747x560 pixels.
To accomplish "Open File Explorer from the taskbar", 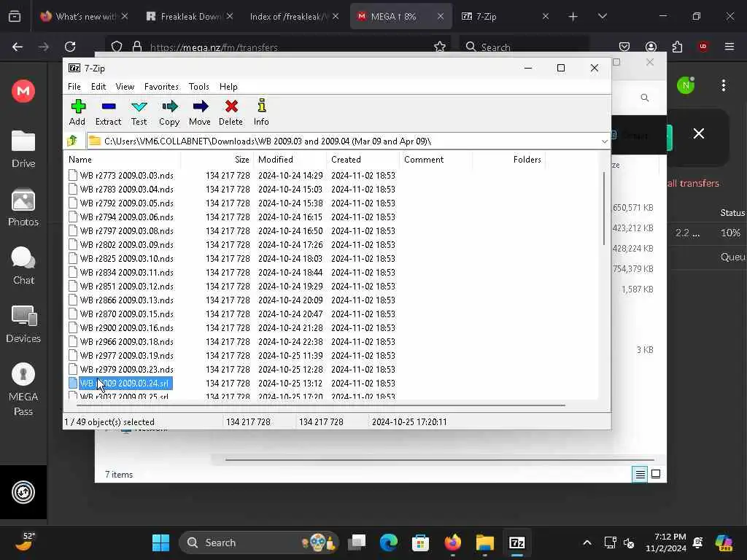I will (x=485, y=542).
